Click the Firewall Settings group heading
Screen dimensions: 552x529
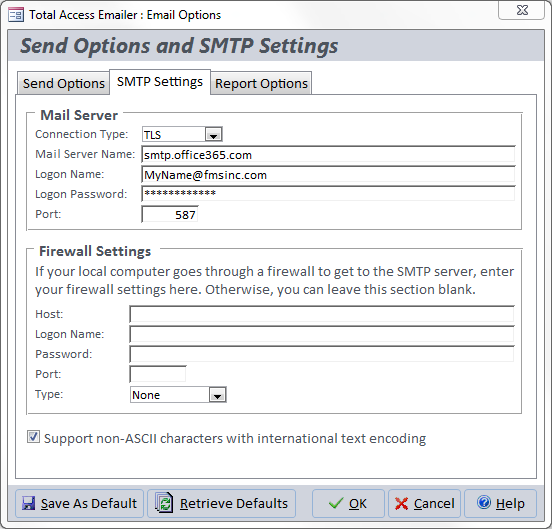pos(95,251)
